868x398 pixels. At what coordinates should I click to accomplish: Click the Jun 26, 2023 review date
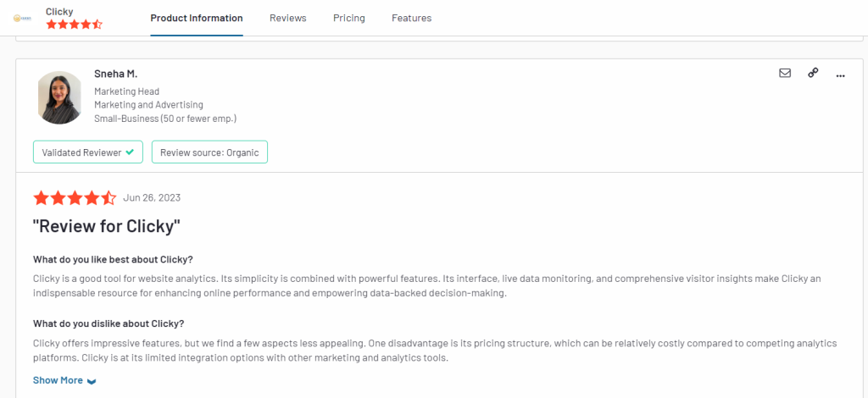(x=152, y=197)
